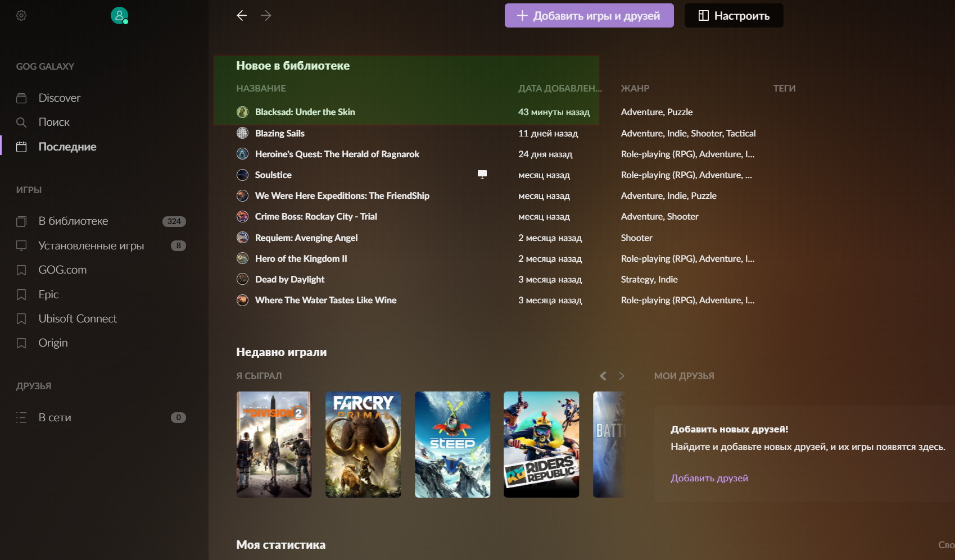This screenshot has height=560, width=955.
Task: Click the library icon beside В библиотеке
Action: coord(21,221)
